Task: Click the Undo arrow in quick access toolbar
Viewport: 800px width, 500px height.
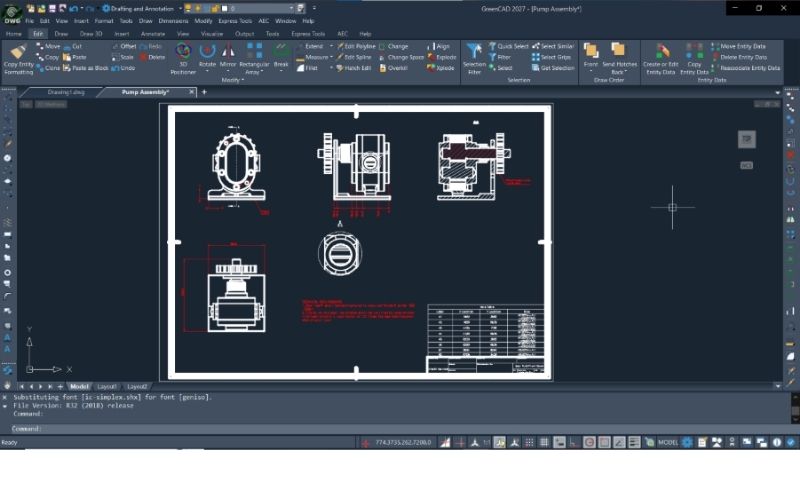Action: click(x=73, y=8)
